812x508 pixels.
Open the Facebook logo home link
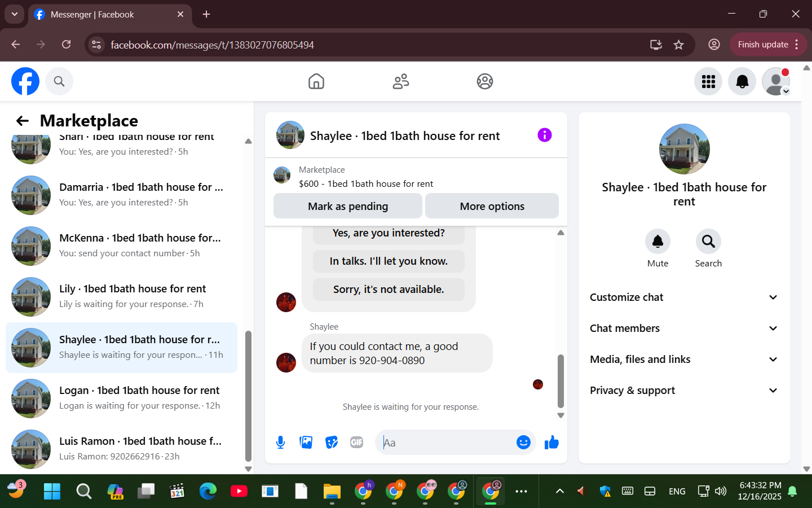click(x=25, y=81)
